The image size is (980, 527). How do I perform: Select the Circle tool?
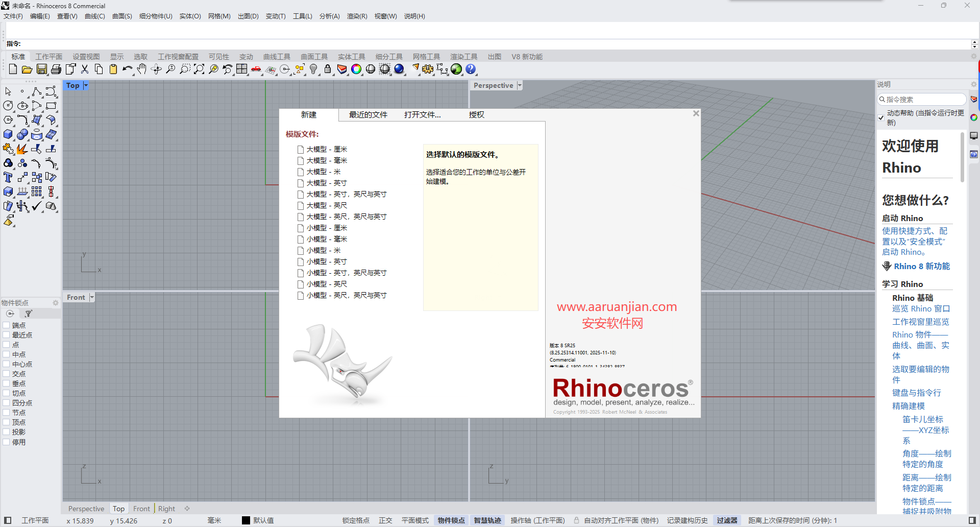[x=8, y=106]
